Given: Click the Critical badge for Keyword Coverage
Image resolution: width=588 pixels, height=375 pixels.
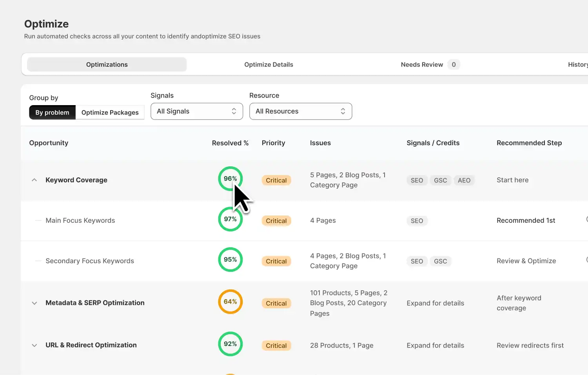Looking at the screenshot, I should 276,180.
